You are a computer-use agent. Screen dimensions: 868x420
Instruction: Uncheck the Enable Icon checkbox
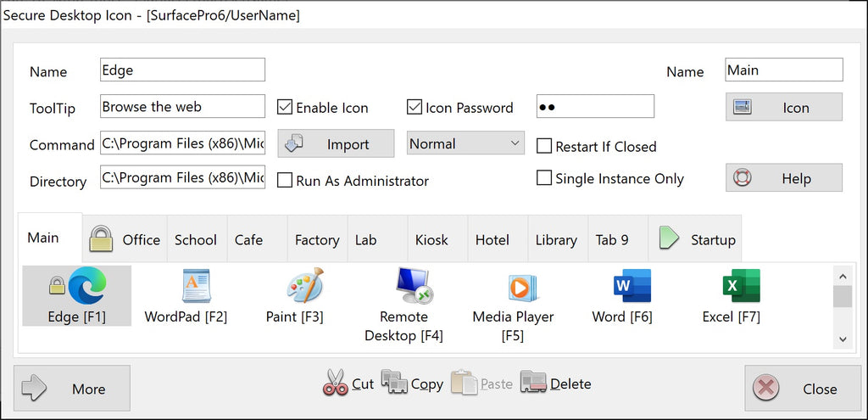[x=285, y=108]
